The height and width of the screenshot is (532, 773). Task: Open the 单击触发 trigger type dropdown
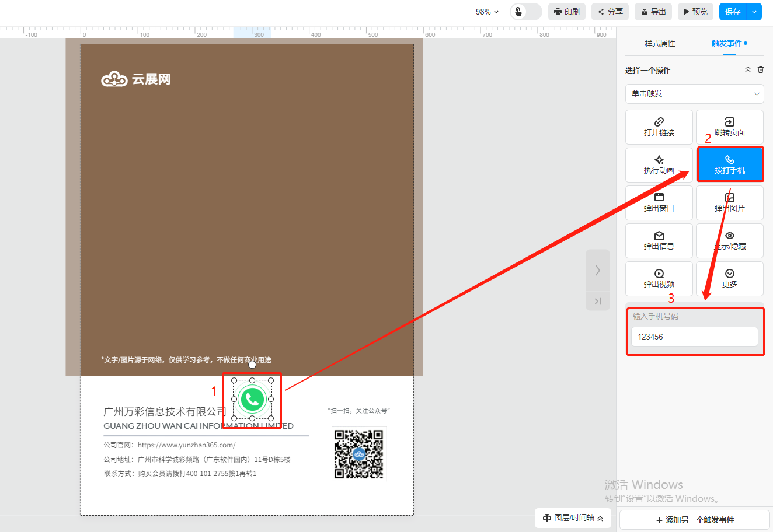click(694, 93)
